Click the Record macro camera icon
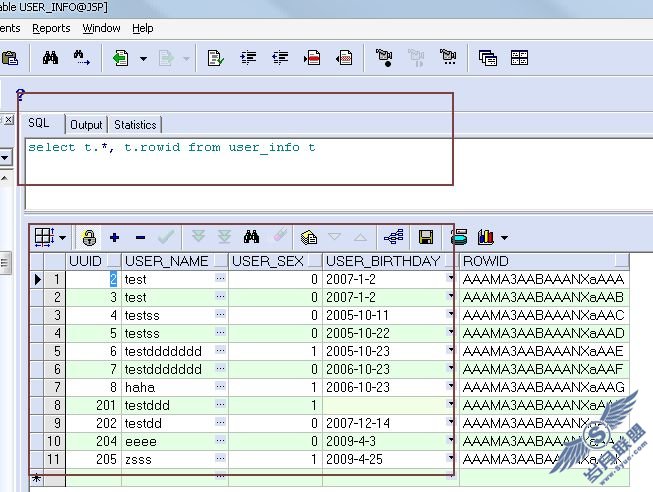This screenshot has width=653, height=492. [x=384, y=57]
